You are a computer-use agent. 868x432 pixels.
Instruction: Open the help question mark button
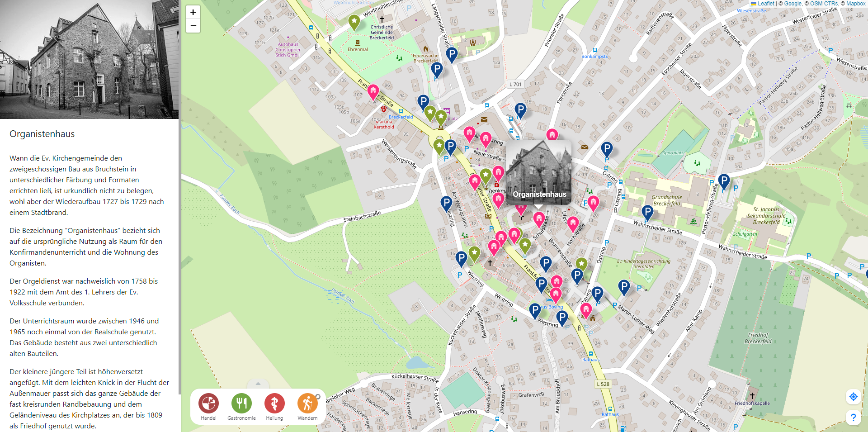[x=853, y=417]
